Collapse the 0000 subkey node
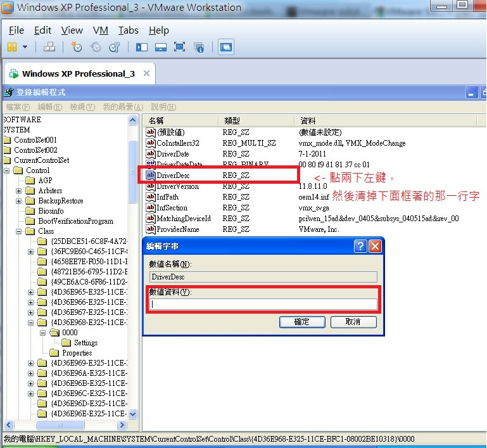The image size is (487, 448). [42, 333]
